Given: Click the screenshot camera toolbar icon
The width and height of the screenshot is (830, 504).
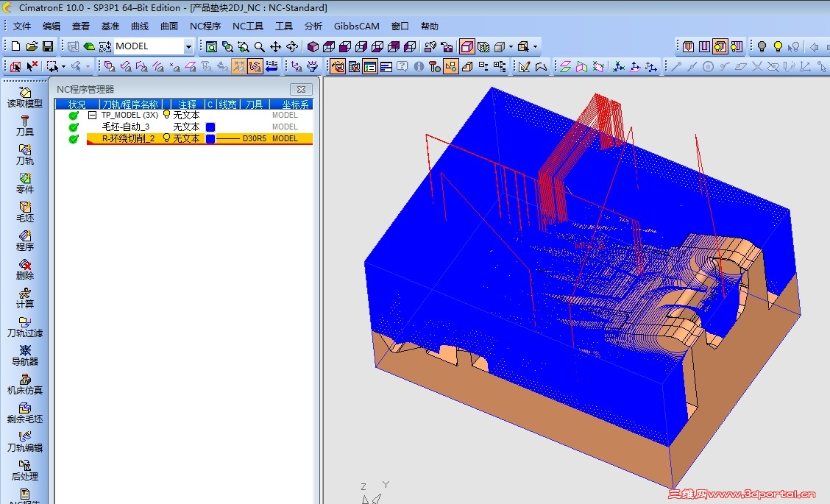Looking at the screenshot, I should click(447, 46).
